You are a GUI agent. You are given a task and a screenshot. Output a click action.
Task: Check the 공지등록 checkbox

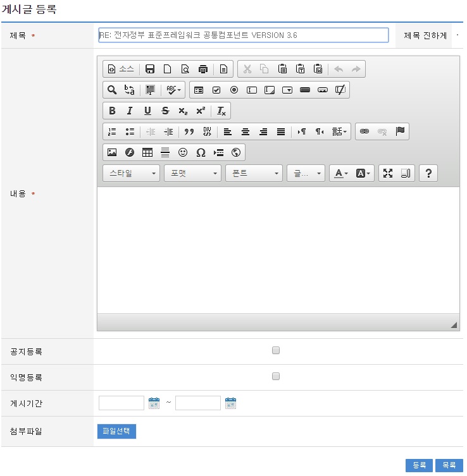[276, 351]
